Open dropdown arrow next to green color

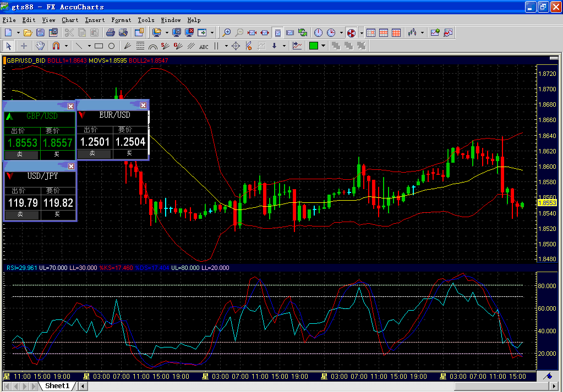[x=324, y=46]
